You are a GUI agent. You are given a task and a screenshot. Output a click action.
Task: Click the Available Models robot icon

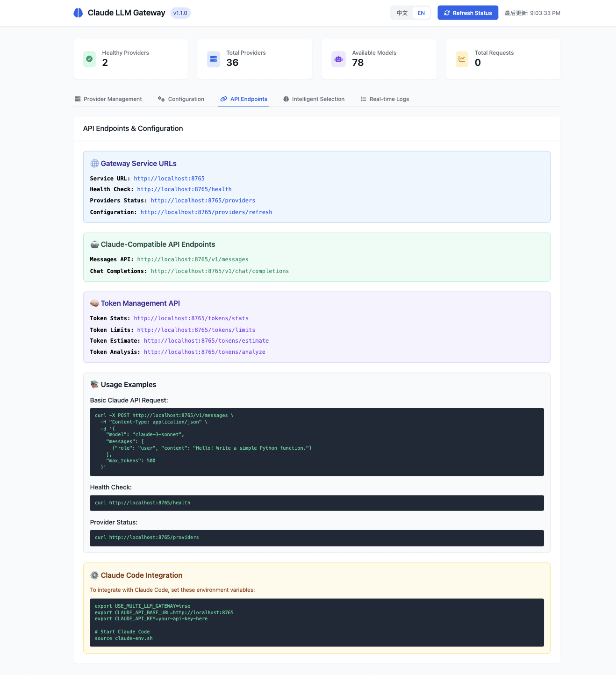338,59
